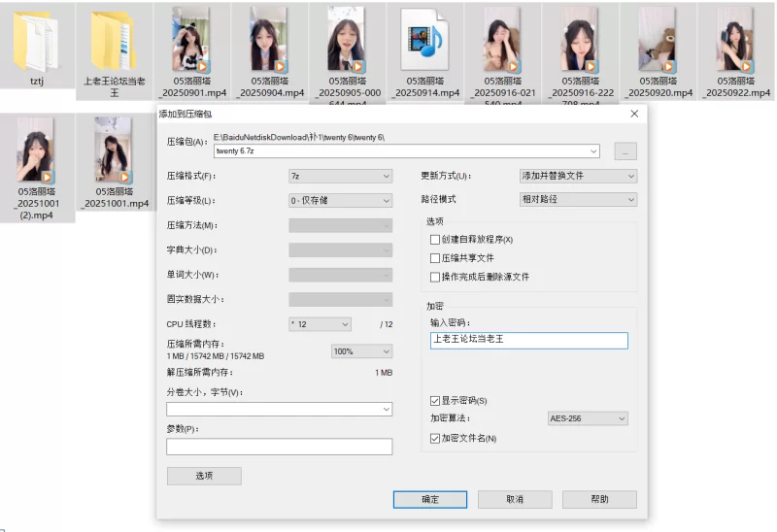This screenshot has height=532, width=777.
Task: Expand the 更新方式 dropdown
Action: [x=578, y=177]
